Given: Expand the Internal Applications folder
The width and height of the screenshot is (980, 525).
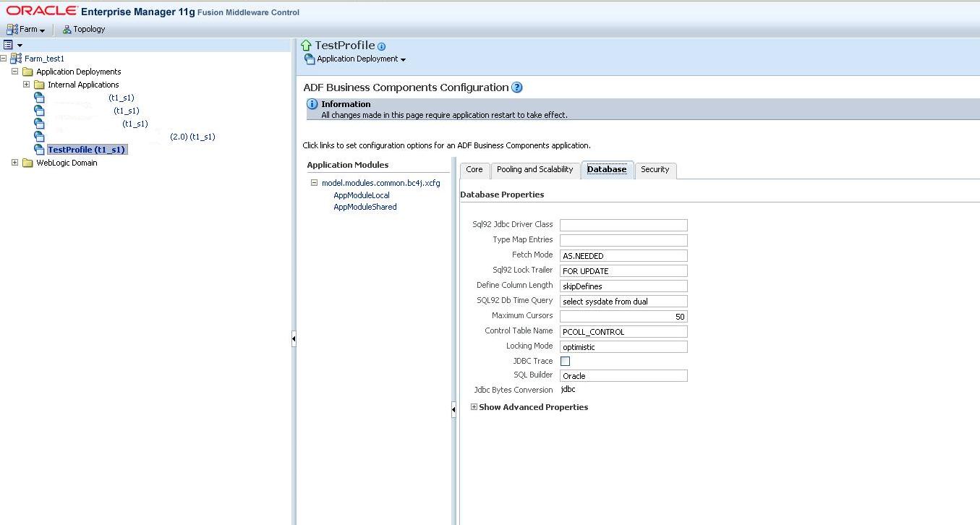Looking at the screenshot, I should (x=26, y=85).
